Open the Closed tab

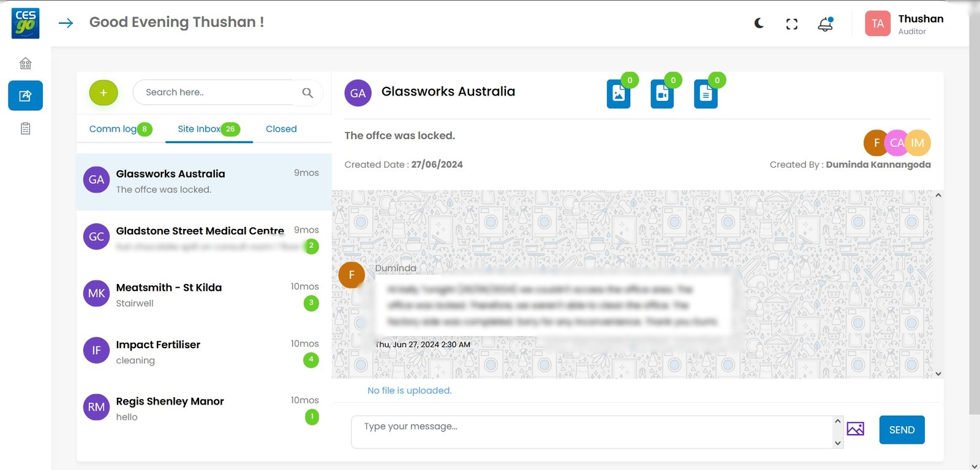pos(281,129)
